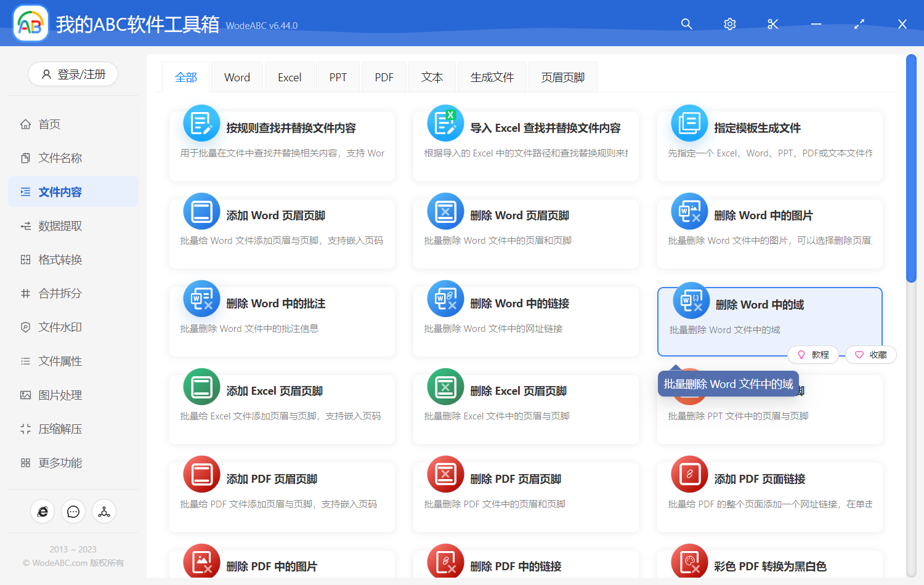Image resolution: width=924 pixels, height=585 pixels.
Task: Click the "彩色 PDF 转换为黑白色" tool icon
Action: [689, 562]
